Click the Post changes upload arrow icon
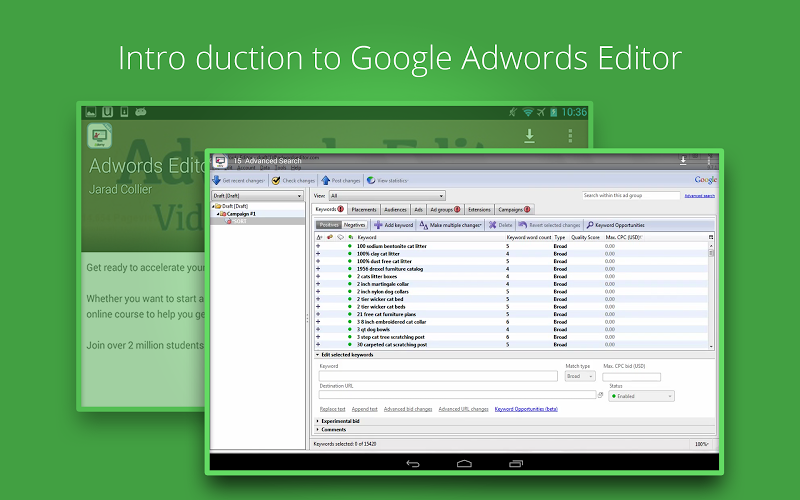 click(x=325, y=180)
